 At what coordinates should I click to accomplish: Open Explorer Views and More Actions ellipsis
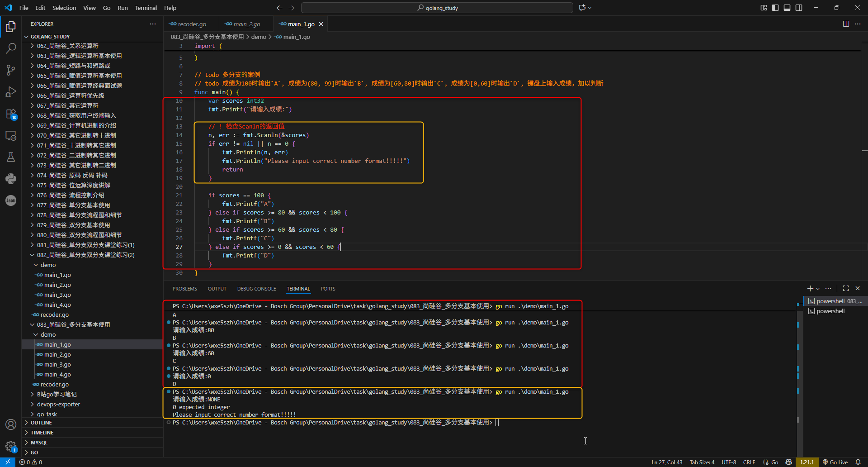153,24
